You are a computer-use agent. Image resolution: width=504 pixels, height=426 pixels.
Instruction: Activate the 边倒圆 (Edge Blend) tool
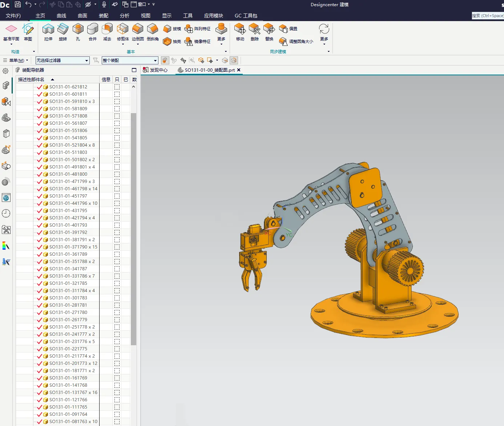(x=138, y=32)
